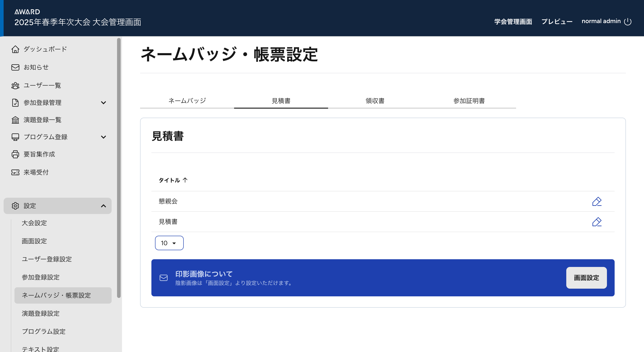
Task: Click the building icon for 演題登録一覧
Action: (15, 120)
